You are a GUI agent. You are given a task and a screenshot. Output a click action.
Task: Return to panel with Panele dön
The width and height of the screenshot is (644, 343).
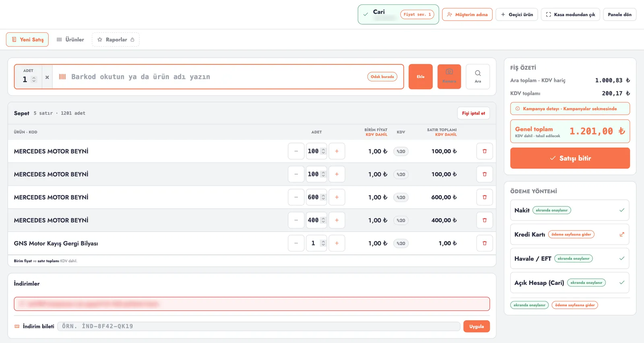click(619, 15)
